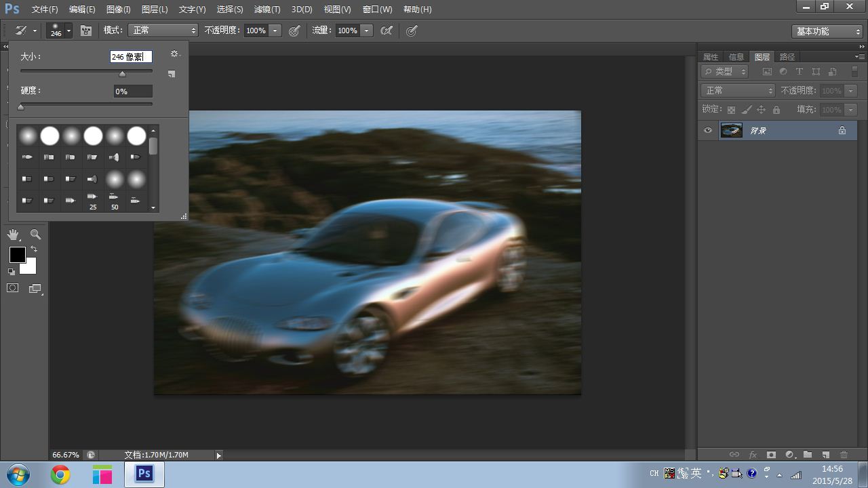Open the 滤镜(T) menu
Image resolution: width=868 pixels, height=488 pixels.
tap(267, 9)
